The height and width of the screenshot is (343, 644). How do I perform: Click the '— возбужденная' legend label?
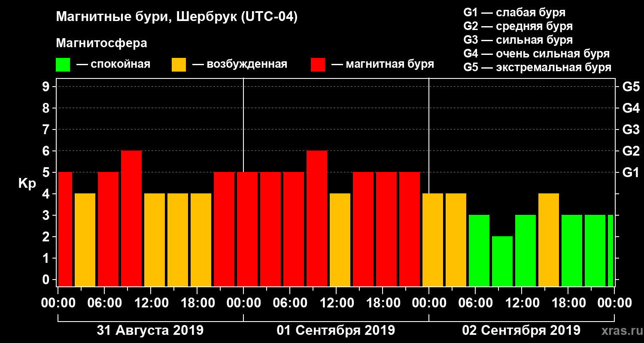click(x=240, y=64)
